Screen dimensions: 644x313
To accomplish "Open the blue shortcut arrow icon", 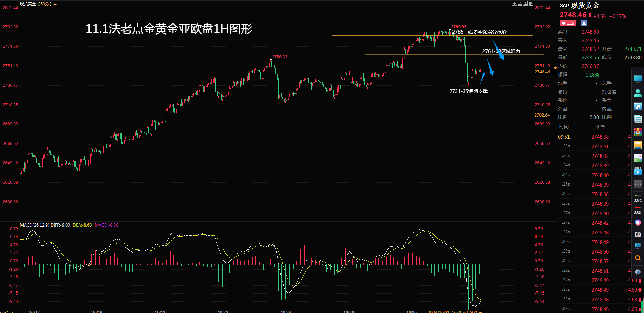I will (638, 106).
